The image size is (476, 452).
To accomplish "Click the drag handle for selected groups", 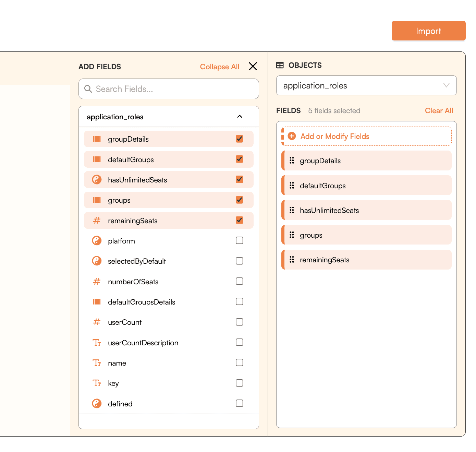I will click(x=292, y=235).
